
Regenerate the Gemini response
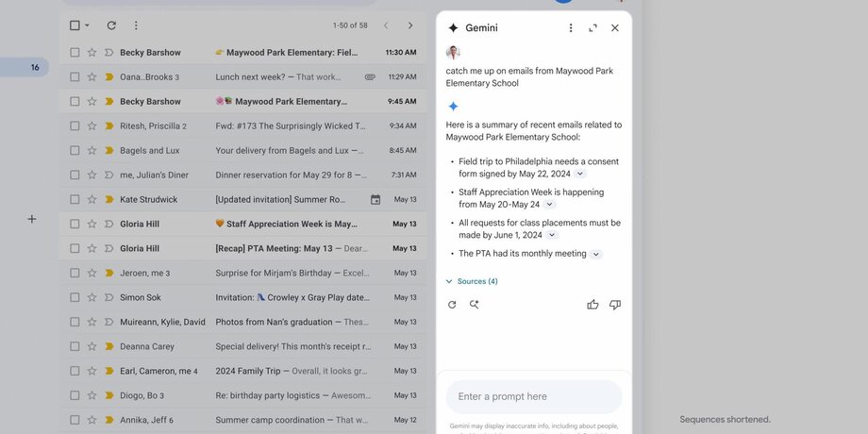452,305
